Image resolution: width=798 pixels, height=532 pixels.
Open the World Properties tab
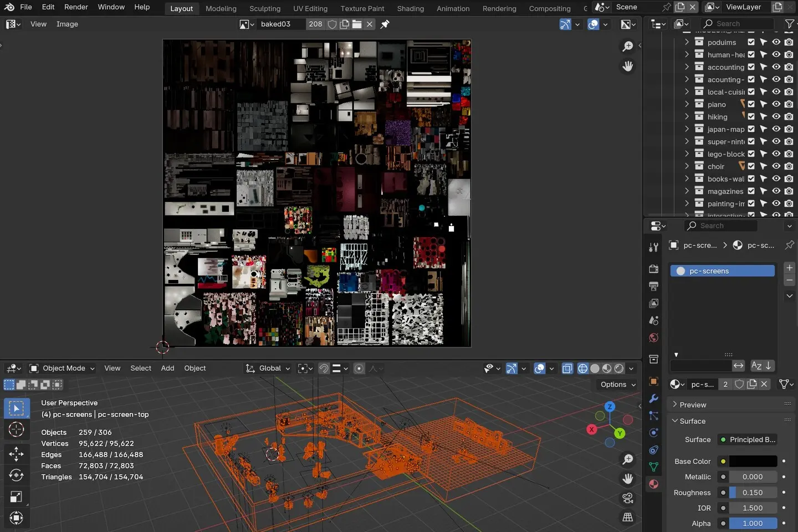tap(653, 338)
